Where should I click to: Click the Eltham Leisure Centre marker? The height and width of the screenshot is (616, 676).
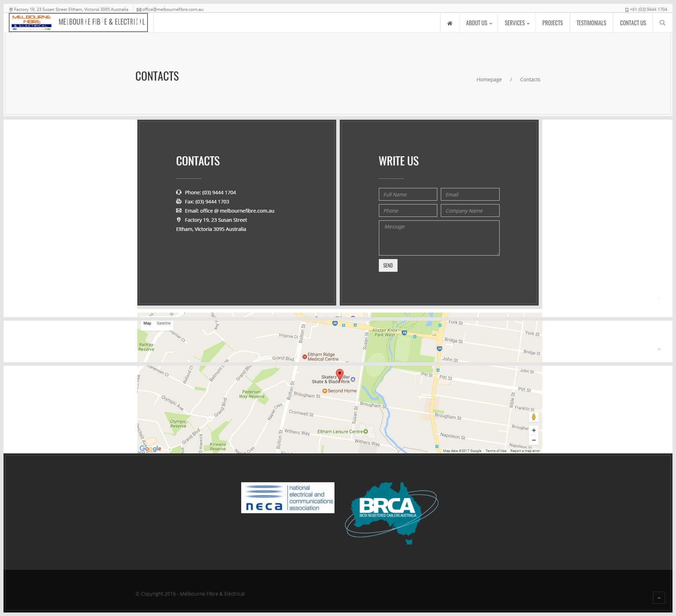365,432
